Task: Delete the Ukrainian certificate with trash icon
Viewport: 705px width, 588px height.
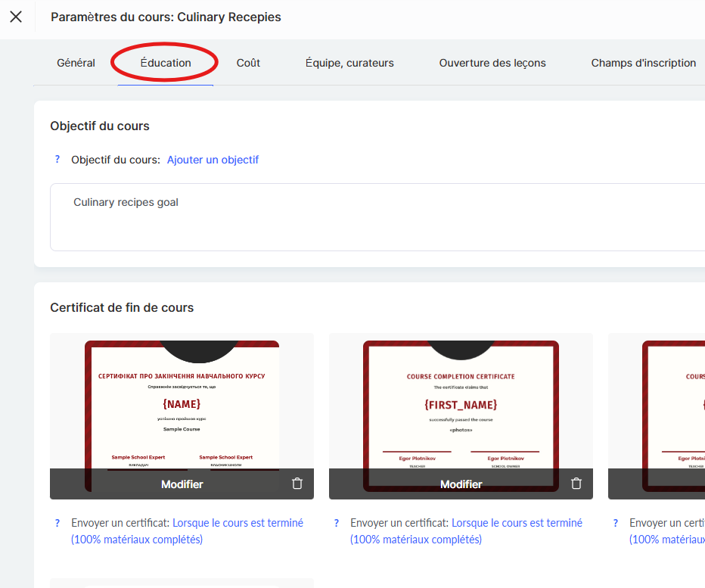Action: coord(297,484)
